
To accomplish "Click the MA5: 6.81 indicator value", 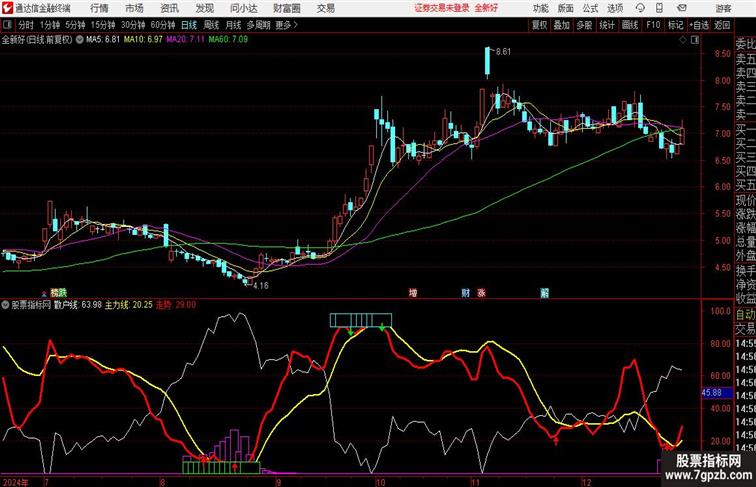I will click(x=102, y=40).
